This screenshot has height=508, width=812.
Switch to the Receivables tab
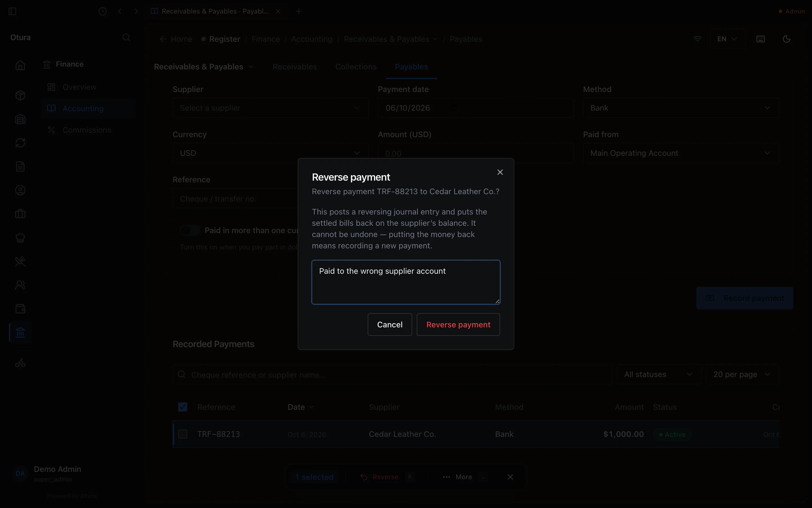[295, 67]
